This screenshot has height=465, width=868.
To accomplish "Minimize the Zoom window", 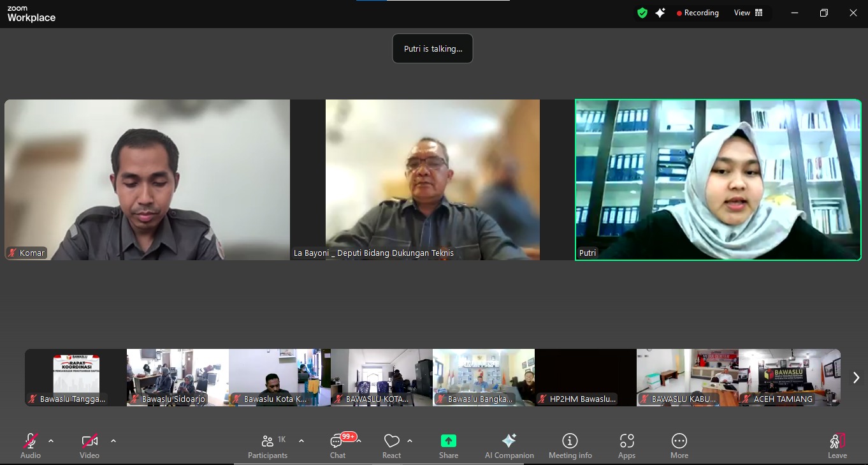I will point(795,13).
